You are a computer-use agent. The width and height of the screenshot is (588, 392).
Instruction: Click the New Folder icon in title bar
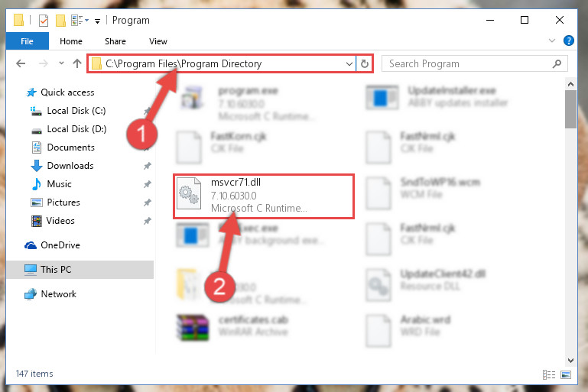pos(60,20)
